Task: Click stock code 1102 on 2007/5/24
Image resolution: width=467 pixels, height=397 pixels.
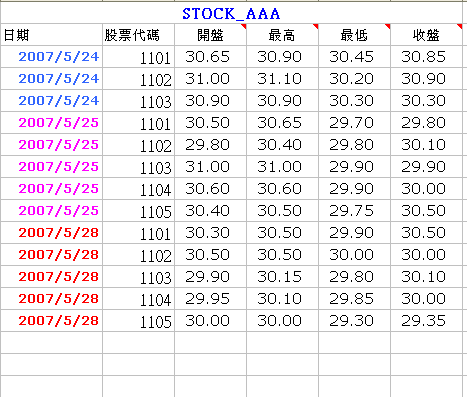Action: [138, 79]
